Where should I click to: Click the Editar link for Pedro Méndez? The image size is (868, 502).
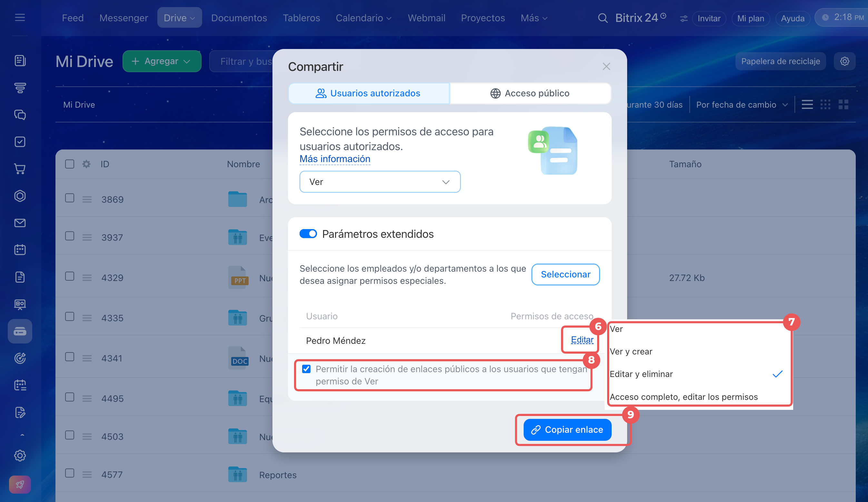(582, 340)
